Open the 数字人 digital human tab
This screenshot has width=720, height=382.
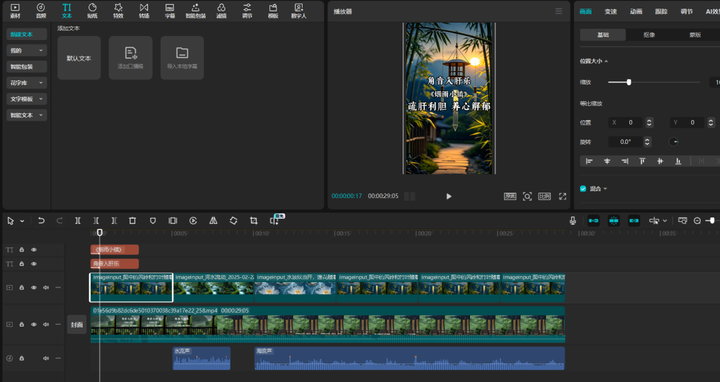[298, 11]
